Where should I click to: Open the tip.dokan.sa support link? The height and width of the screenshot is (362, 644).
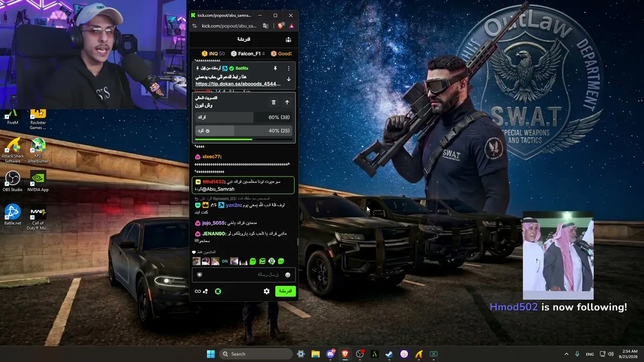tap(238, 84)
